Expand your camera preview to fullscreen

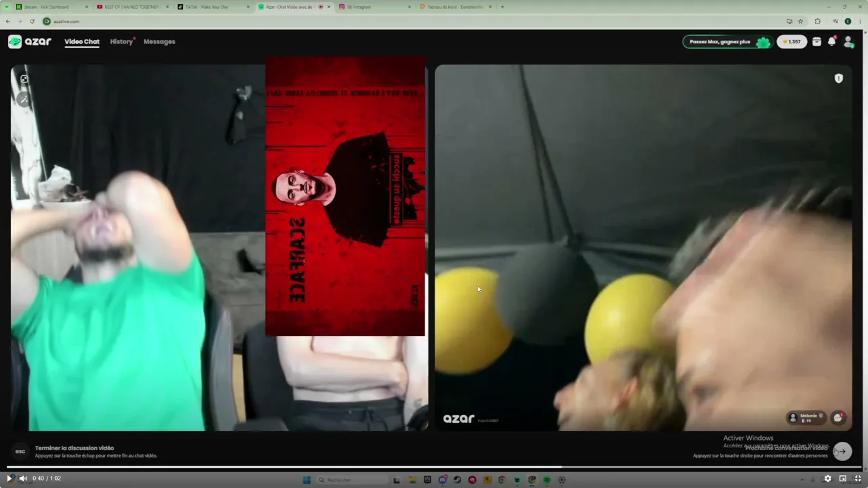click(24, 79)
